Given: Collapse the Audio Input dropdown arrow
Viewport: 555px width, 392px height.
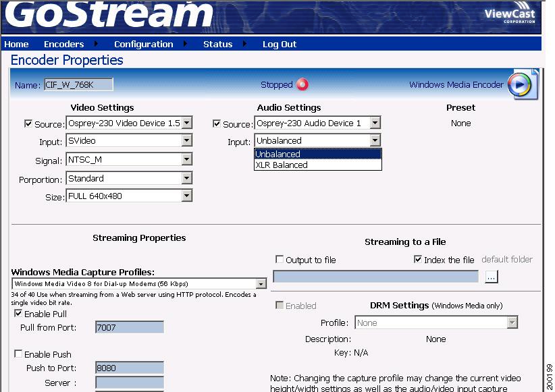Looking at the screenshot, I should 375,140.
